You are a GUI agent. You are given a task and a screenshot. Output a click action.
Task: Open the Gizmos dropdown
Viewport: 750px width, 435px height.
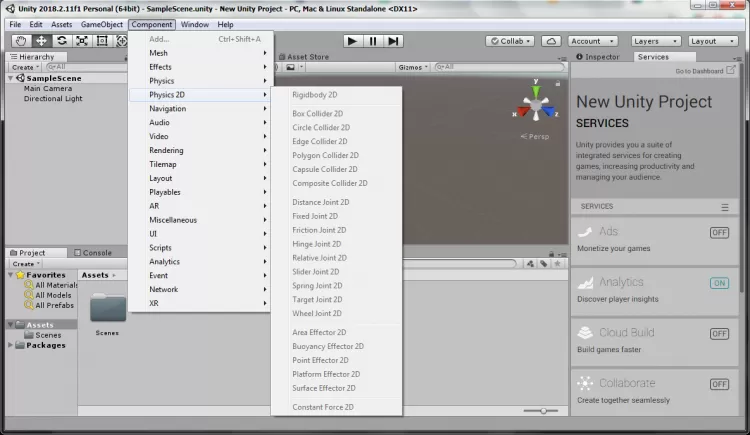[413, 67]
